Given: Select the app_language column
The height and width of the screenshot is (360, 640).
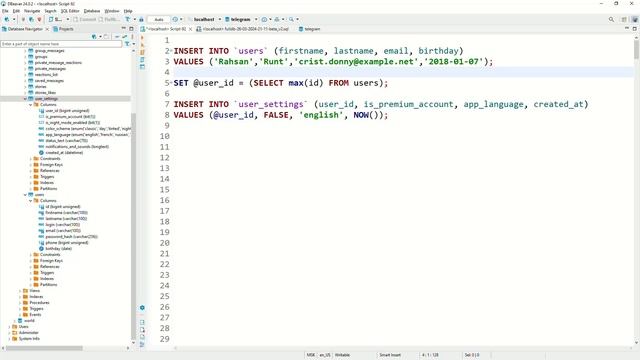Looking at the screenshot, I should tap(87, 135).
